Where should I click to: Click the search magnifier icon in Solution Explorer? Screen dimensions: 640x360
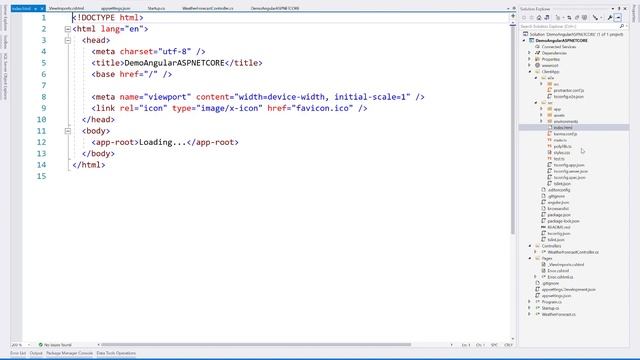pos(622,26)
